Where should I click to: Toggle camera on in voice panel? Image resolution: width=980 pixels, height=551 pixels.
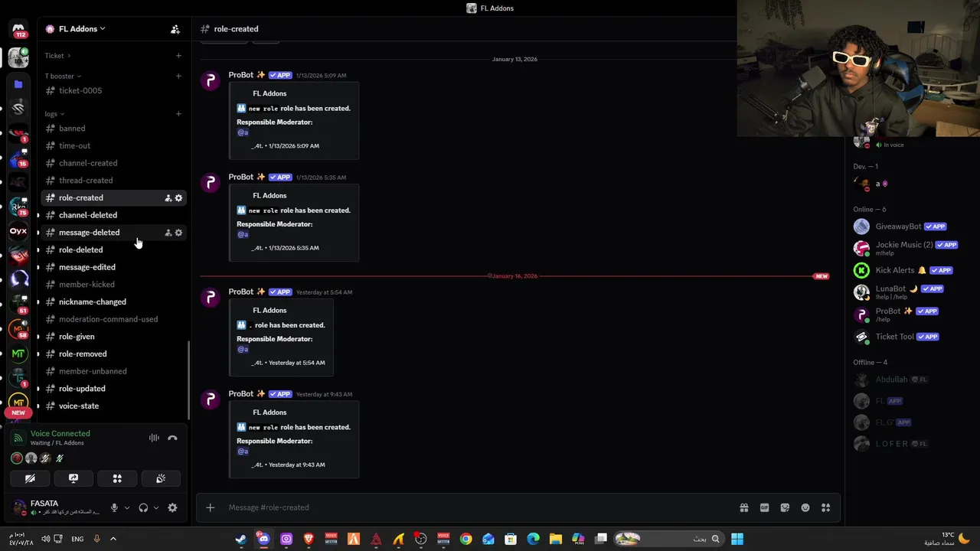30,478
